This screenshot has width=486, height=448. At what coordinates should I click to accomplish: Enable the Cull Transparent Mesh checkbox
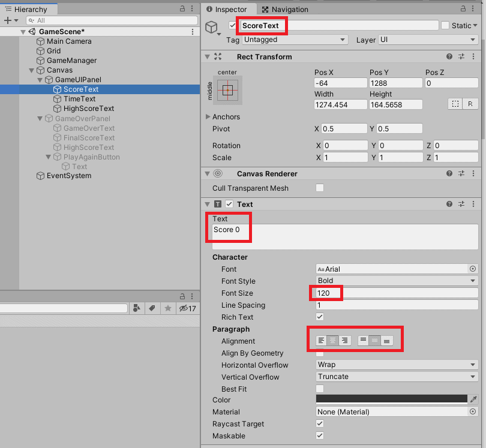[x=320, y=188]
